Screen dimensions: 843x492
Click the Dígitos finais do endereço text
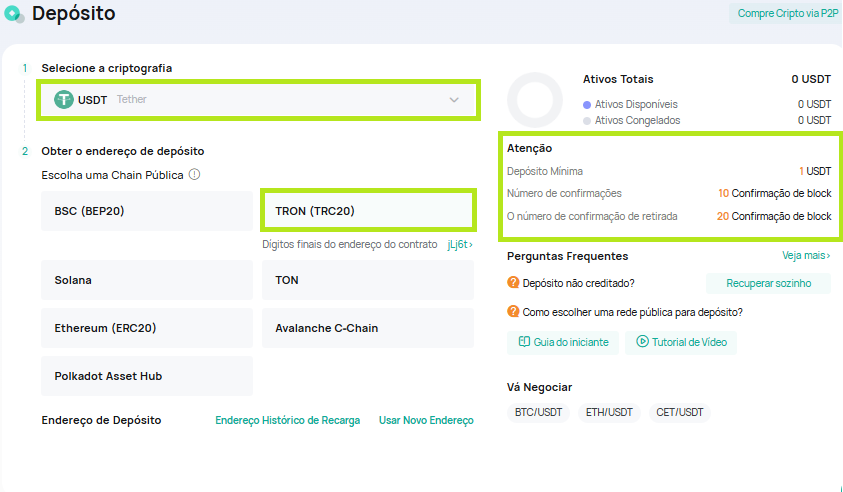349,245
